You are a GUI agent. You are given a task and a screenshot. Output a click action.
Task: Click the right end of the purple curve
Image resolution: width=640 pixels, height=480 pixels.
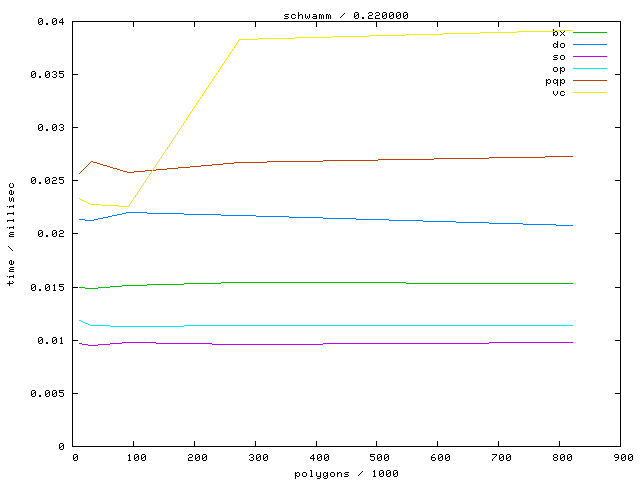(572, 342)
